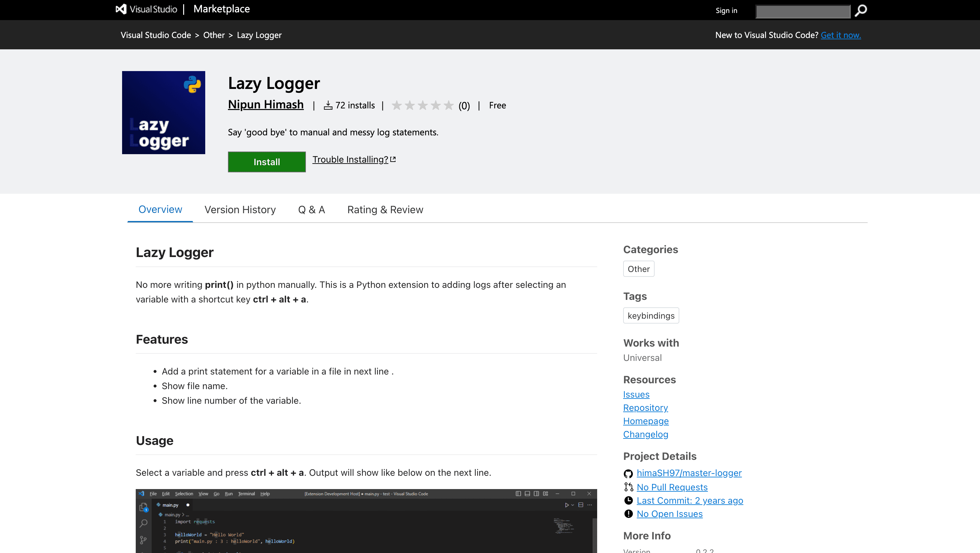
Task: Open the Repository link under Resources
Action: (x=645, y=407)
